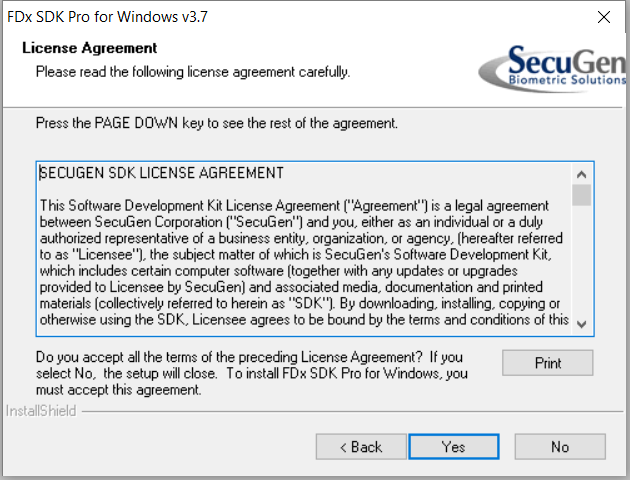Click the license text scrollbar down arrow
This screenshot has width=630, height=480.
[581, 324]
